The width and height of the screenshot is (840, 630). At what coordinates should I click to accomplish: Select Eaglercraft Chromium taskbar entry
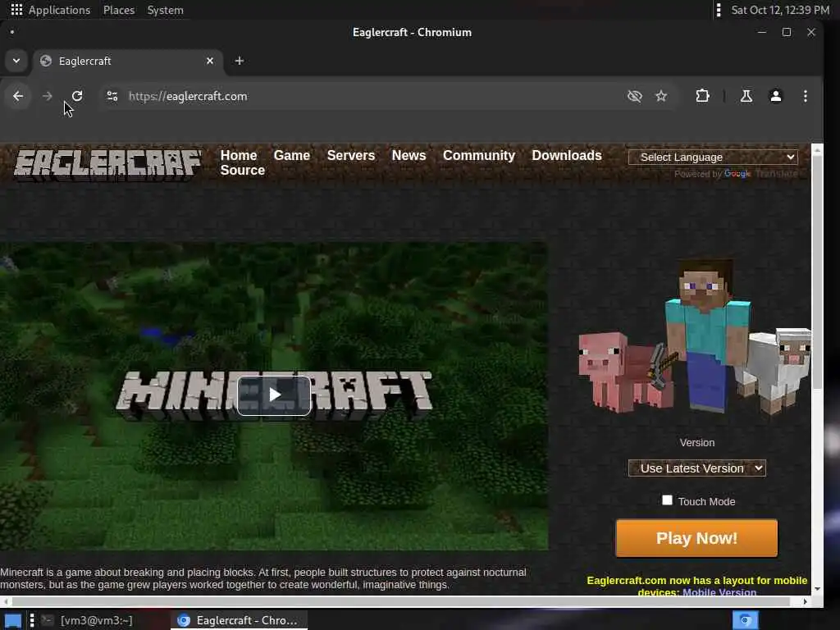tap(239, 620)
